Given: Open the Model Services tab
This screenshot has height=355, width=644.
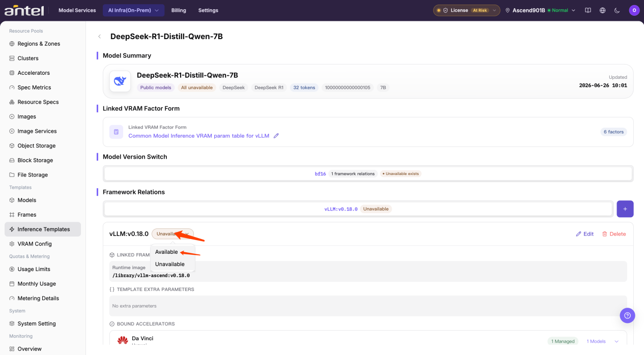Looking at the screenshot, I should click(x=77, y=10).
